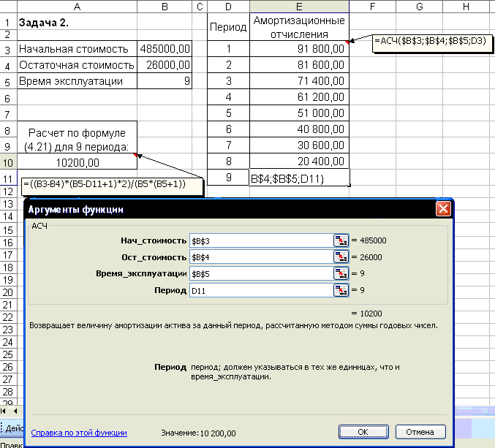Select cell with value 61 200,00
Viewport: 495px width, 448px height.
pyautogui.click(x=299, y=97)
